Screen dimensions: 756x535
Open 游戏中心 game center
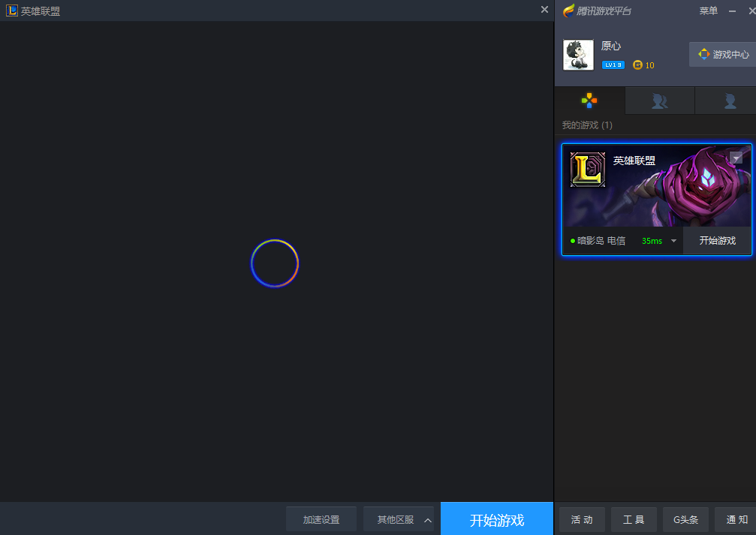[723, 55]
